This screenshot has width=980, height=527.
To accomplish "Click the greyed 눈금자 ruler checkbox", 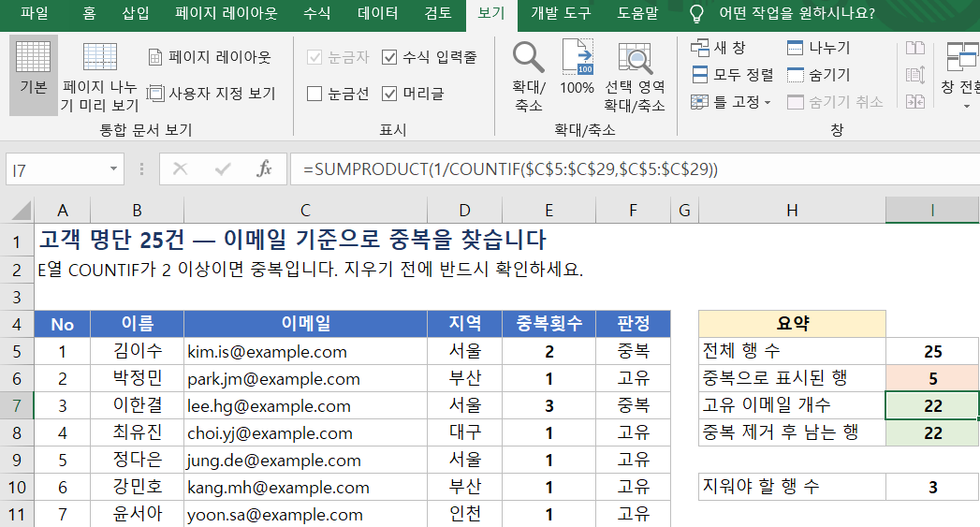I will 314,57.
